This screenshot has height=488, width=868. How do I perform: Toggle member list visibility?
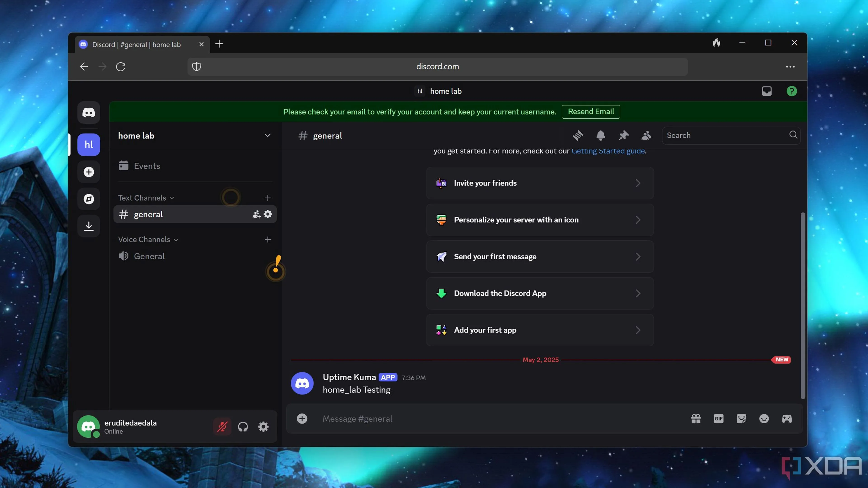646,135
